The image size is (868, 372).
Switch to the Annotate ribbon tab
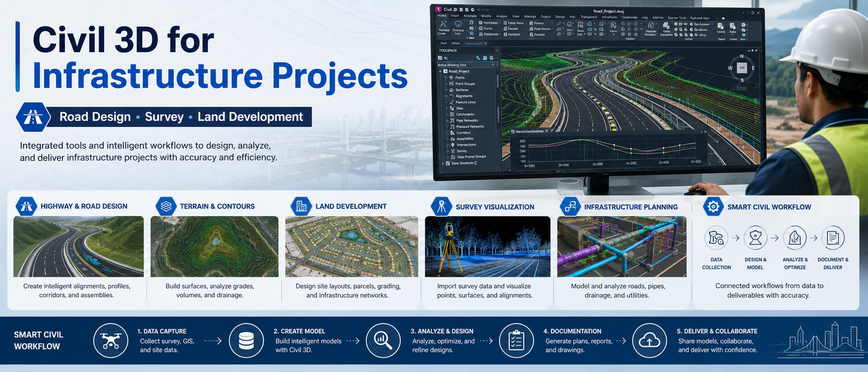click(x=470, y=16)
